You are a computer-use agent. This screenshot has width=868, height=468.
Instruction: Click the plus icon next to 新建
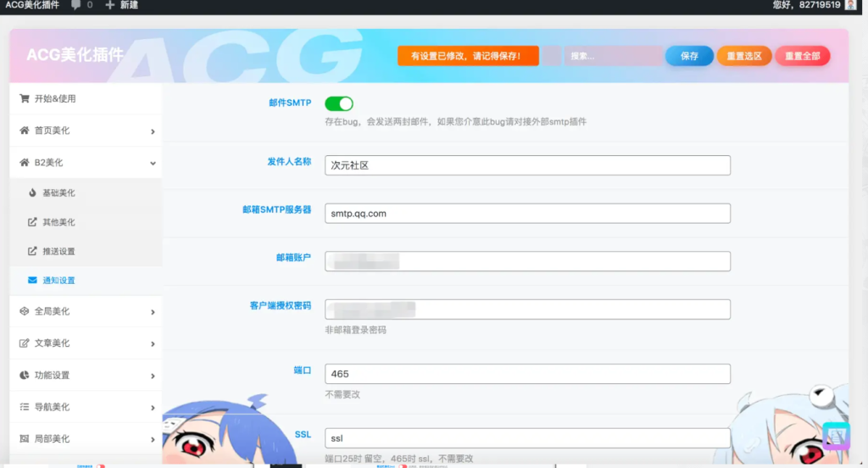109,5
